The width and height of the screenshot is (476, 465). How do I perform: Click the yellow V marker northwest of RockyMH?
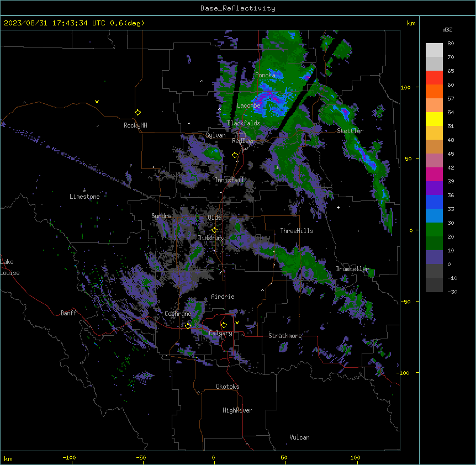click(x=97, y=102)
